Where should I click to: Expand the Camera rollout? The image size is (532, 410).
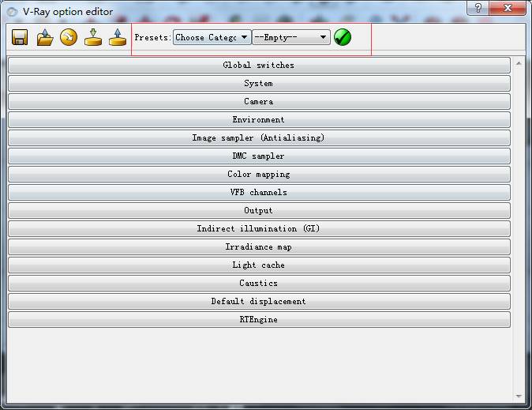[x=259, y=102]
